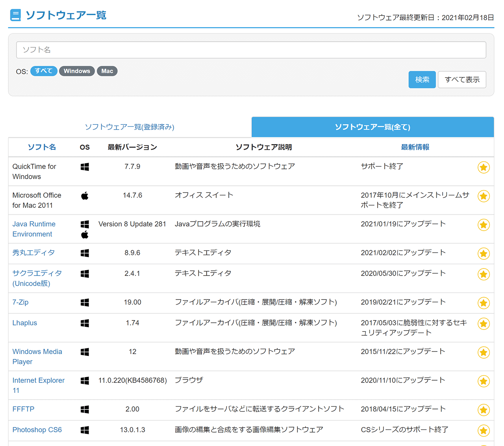Click the すべて表示 button
This screenshot has width=504, height=446.
tap(462, 80)
